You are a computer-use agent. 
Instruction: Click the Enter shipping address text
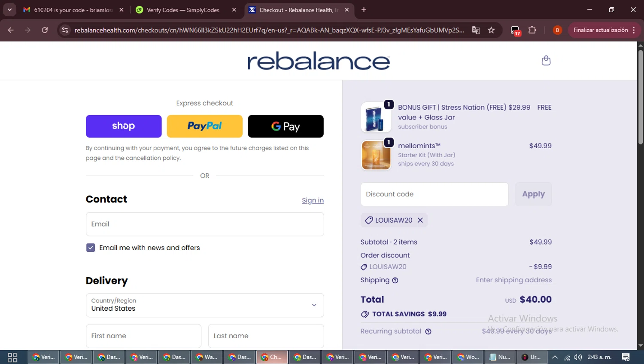[513, 280]
